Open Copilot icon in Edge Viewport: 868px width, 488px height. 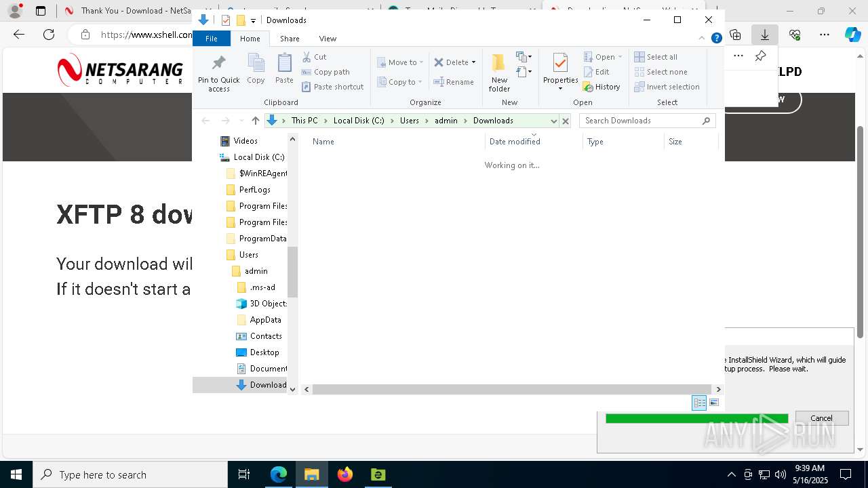(852, 35)
